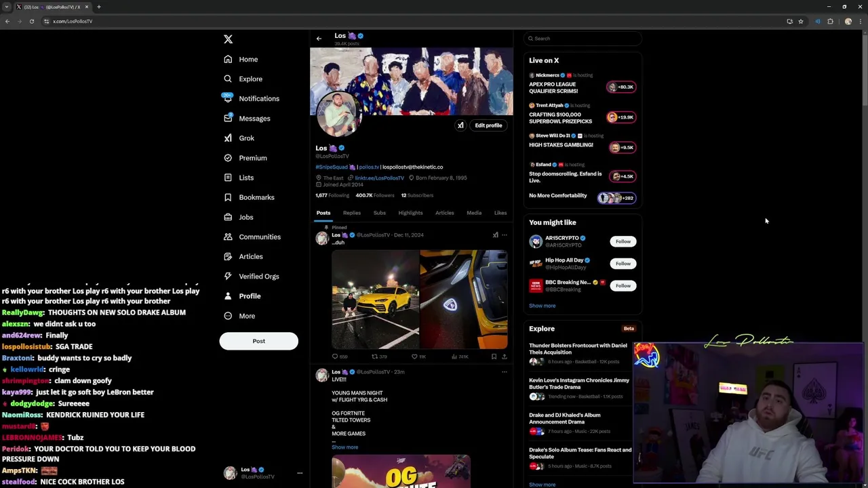
Task: Open a new browser tab
Action: 98,7
